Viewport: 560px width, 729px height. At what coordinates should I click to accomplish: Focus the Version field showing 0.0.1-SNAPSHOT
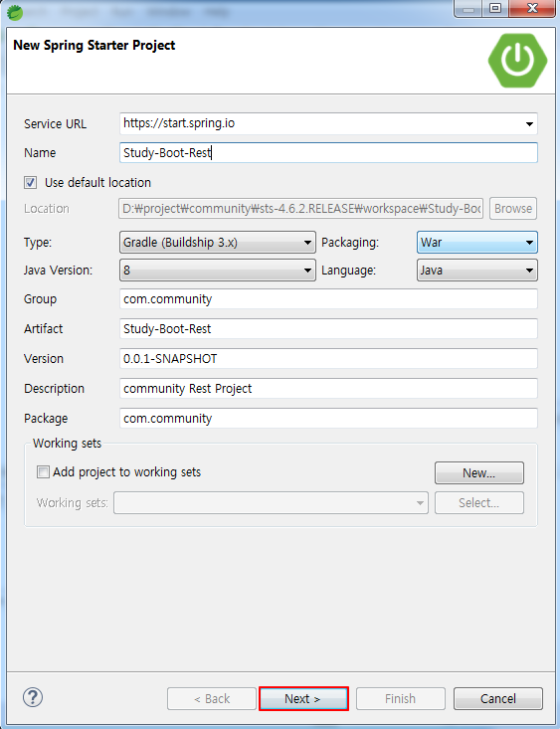(x=328, y=358)
